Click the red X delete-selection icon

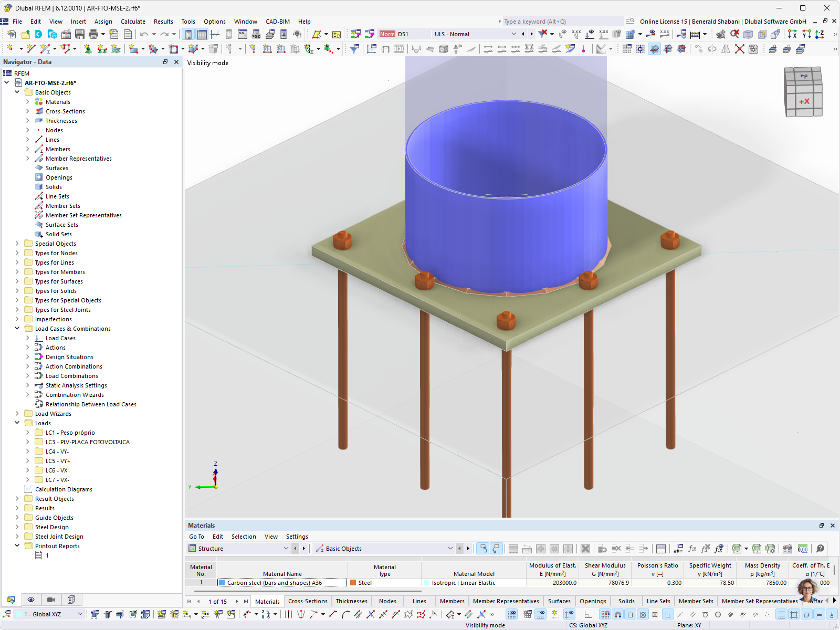pyautogui.click(x=739, y=49)
